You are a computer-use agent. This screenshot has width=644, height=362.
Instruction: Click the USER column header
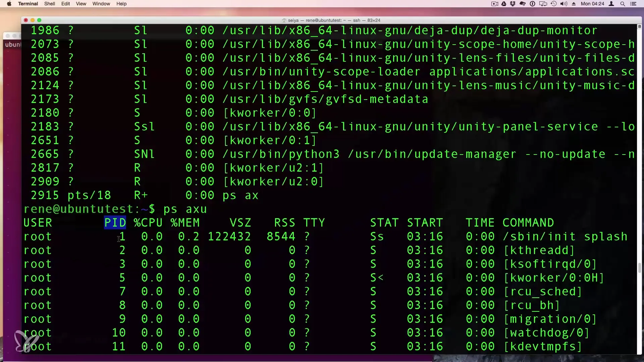[x=38, y=223]
